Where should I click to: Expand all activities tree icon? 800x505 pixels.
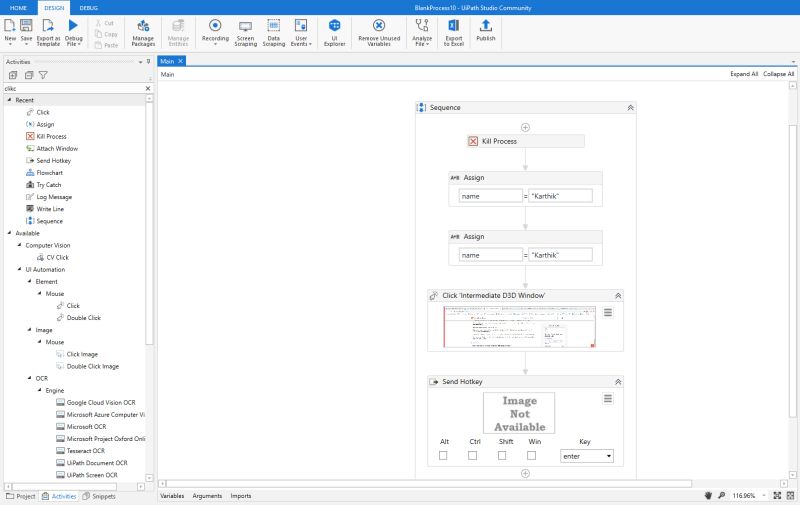[13, 75]
